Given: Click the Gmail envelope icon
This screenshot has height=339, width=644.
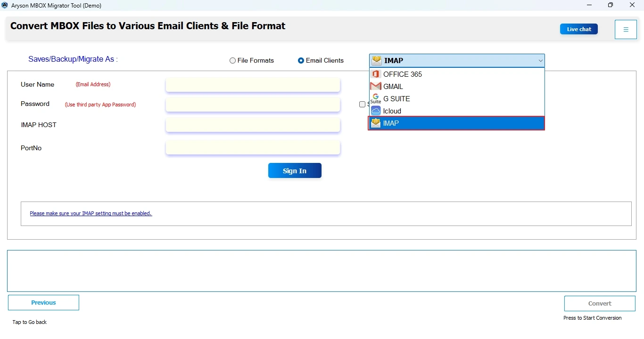Looking at the screenshot, I should point(376,86).
